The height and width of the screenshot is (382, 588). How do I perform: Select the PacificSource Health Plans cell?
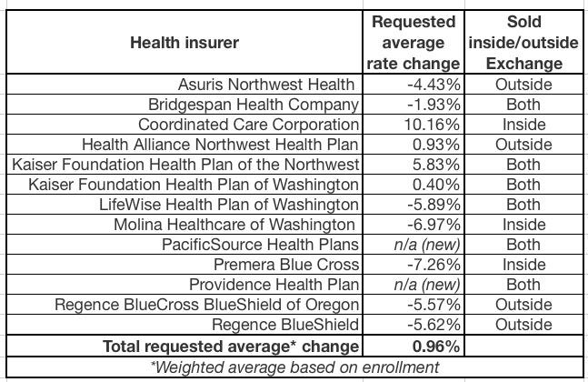260,245
